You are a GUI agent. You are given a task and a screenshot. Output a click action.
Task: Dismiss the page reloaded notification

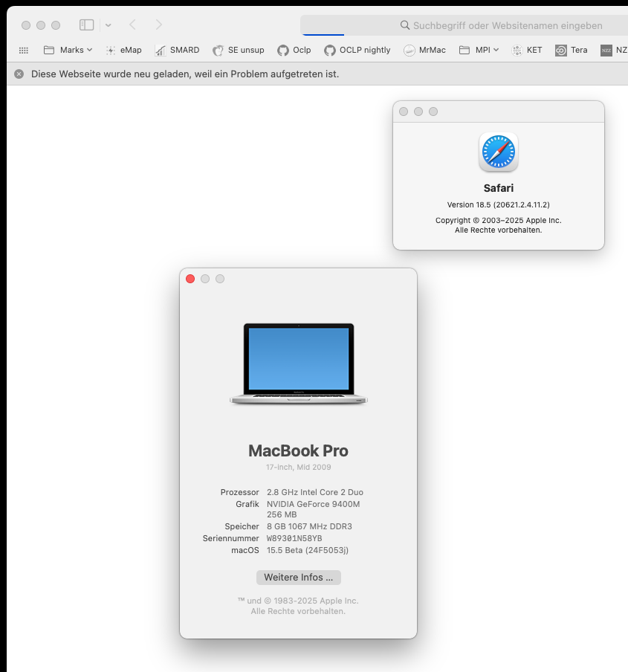coord(19,74)
